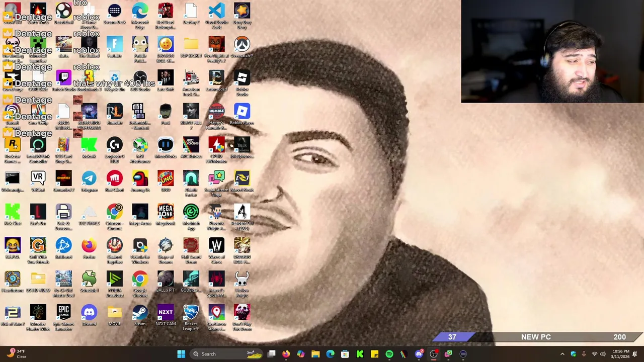Select the Chained Together icon
Image resolution: width=644 pixels, height=362 pixels.
click(x=115, y=250)
